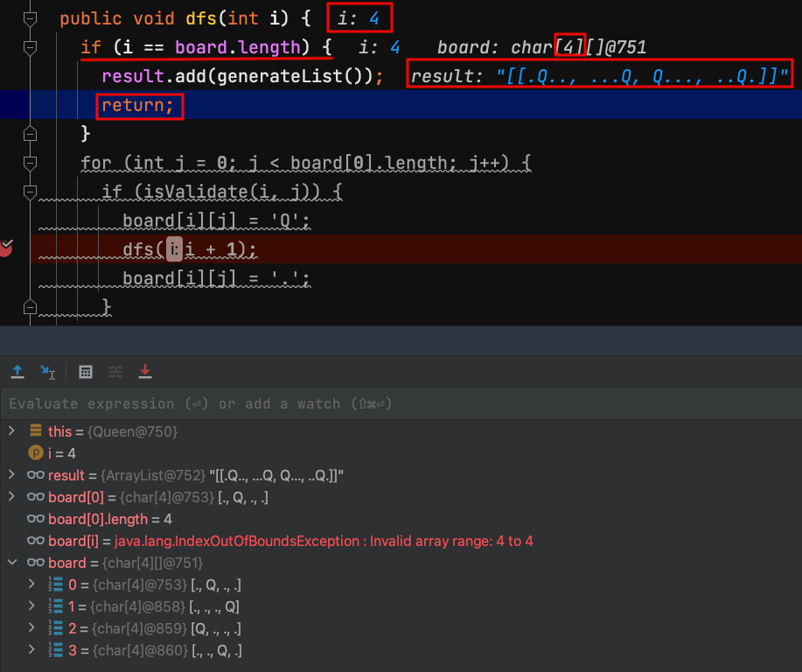
Task: Select board element 3 row in variables
Action: 149,650
